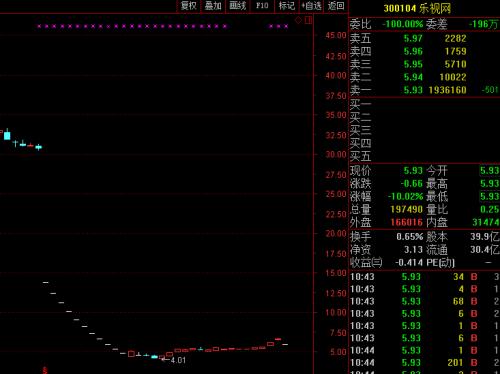The height and width of the screenshot is (374, 500).
Task: Click the 卖五 5.97 ask row
Action: coord(424,39)
